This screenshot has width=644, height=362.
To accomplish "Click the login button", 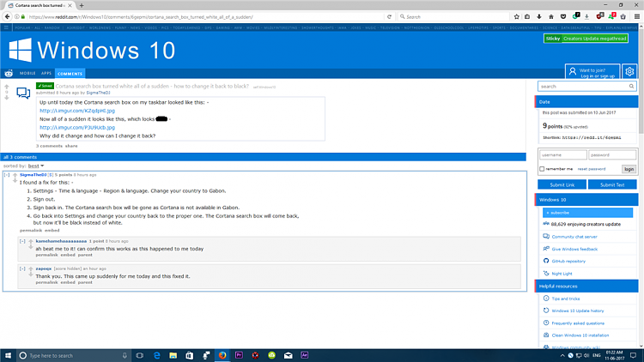I will (629, 169).
